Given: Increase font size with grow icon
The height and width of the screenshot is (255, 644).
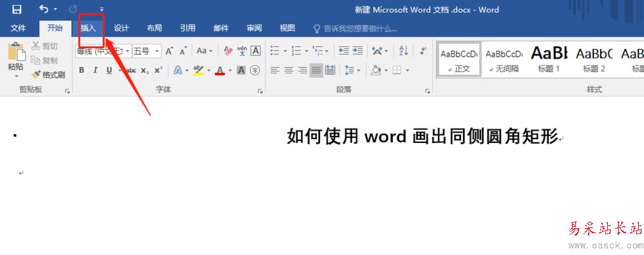Looking at the screenshot, I should click(x=169, y=51).
